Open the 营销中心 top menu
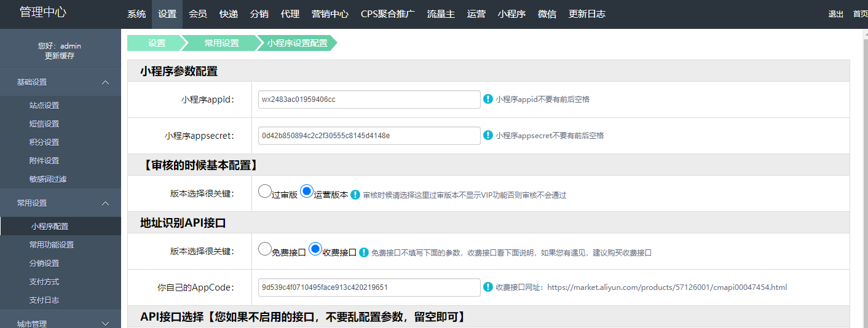 329,14
